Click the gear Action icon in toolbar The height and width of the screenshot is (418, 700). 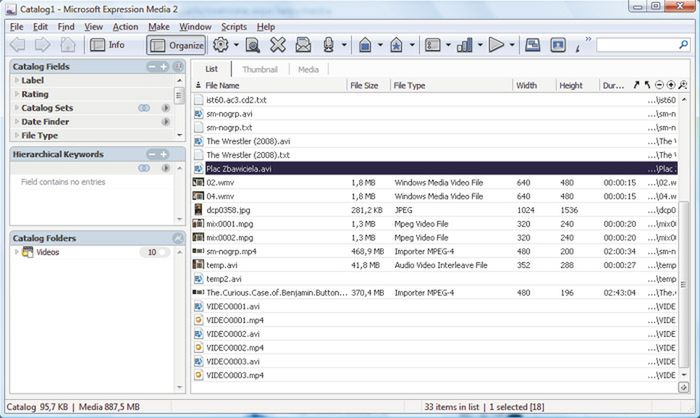point(221,45)
